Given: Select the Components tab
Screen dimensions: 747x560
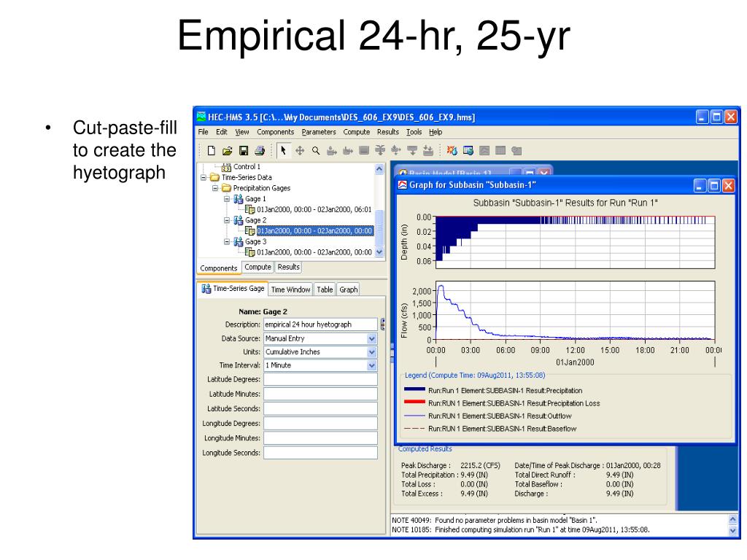Looking at the screenshot, I should point(219,268).
